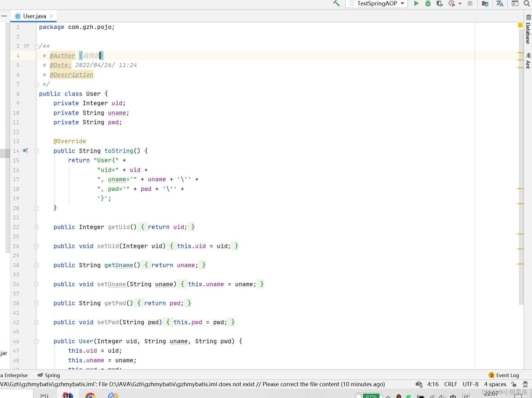This screenshot has height=398, width=532.
Task: Click the Chinese IME indicator in tray
Action: 453,396
